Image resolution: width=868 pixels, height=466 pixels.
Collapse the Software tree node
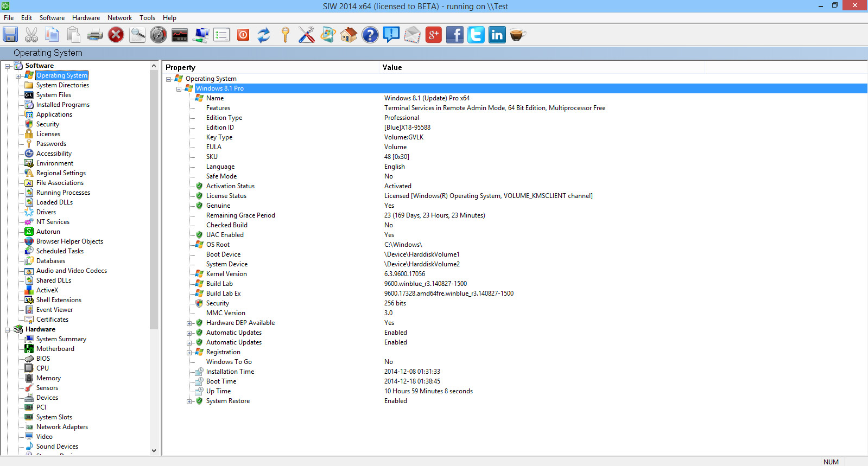point(8,66)
